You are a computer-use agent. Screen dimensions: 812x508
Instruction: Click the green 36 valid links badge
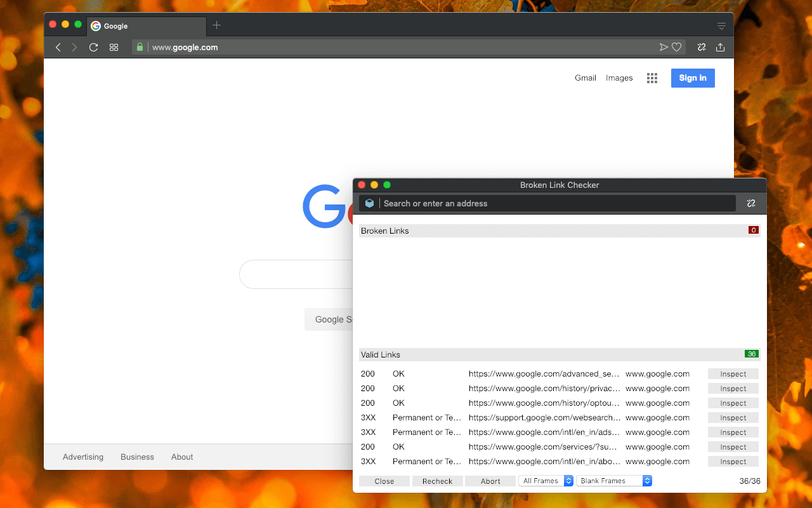(x=752, y=354)
